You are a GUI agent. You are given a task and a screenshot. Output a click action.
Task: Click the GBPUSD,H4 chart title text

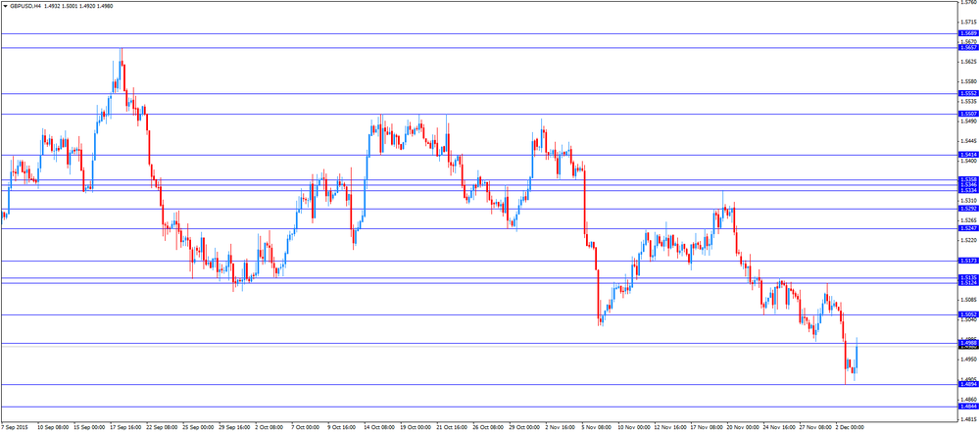pyautogui.click(x=25, y=5)
